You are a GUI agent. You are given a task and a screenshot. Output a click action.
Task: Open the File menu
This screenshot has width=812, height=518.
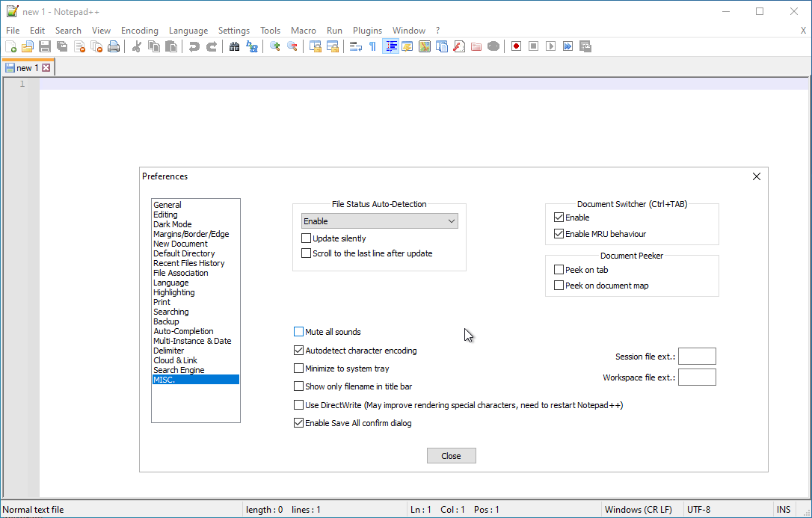click(x=13, y=31)
